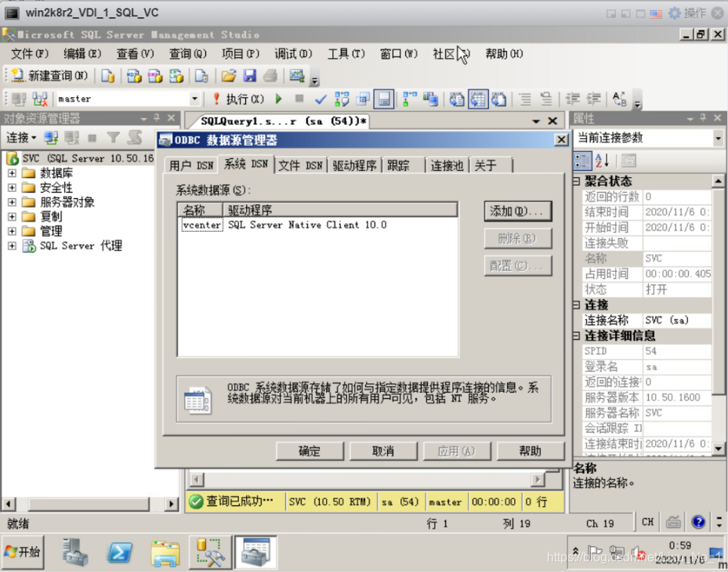This screenshot has width=728, height=572.
Task: Click the Driver column header in DSN list
Action: pos(340,210)
